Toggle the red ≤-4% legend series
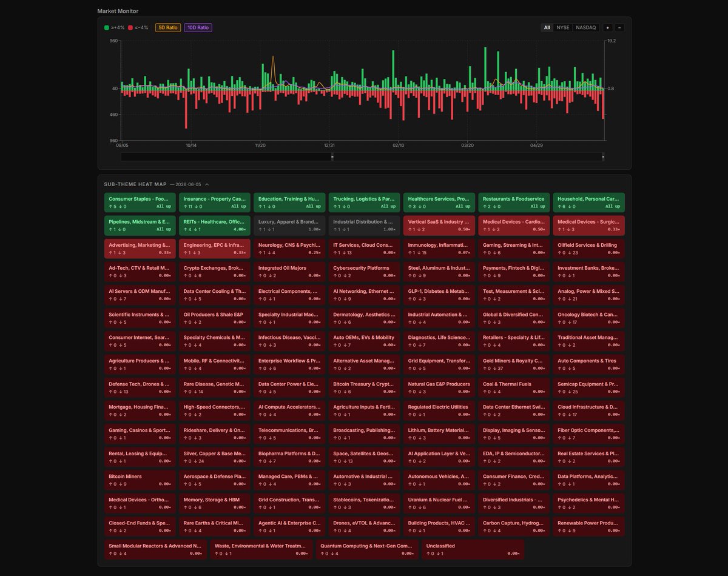Image resolution: width=728 pixels, height=576 pixels. pyautogui.click(x=138, y=27)
